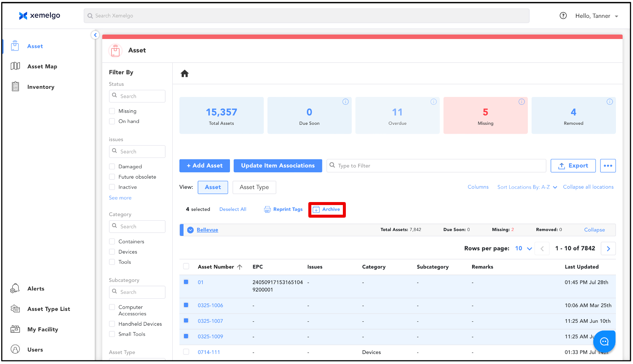Click Reprint Tags
The height and width of the screenshot is (364, 633).
pyautogui.click(x=283, y=209)
